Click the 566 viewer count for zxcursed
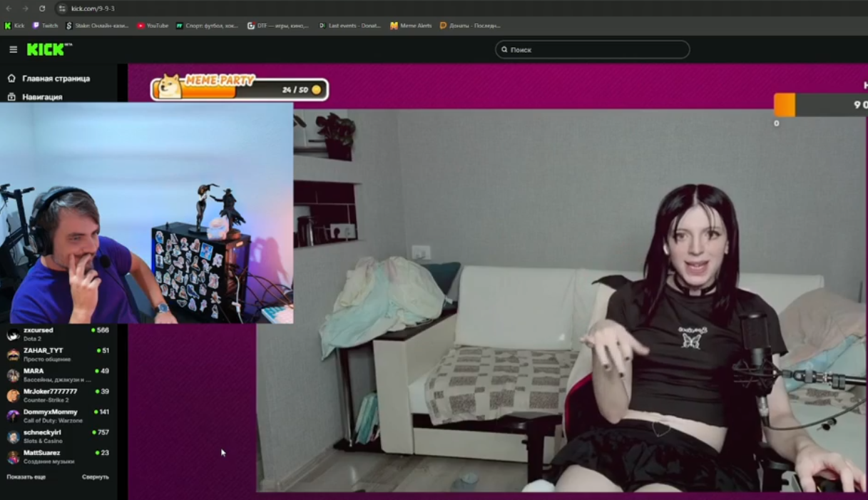Image resolution: width=868 pixels, height=500 pixels. pyautogui.click(x=103, y=330)
